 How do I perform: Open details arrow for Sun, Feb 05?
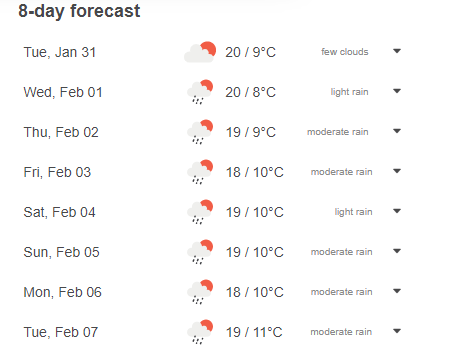click(x=397, y=251)
